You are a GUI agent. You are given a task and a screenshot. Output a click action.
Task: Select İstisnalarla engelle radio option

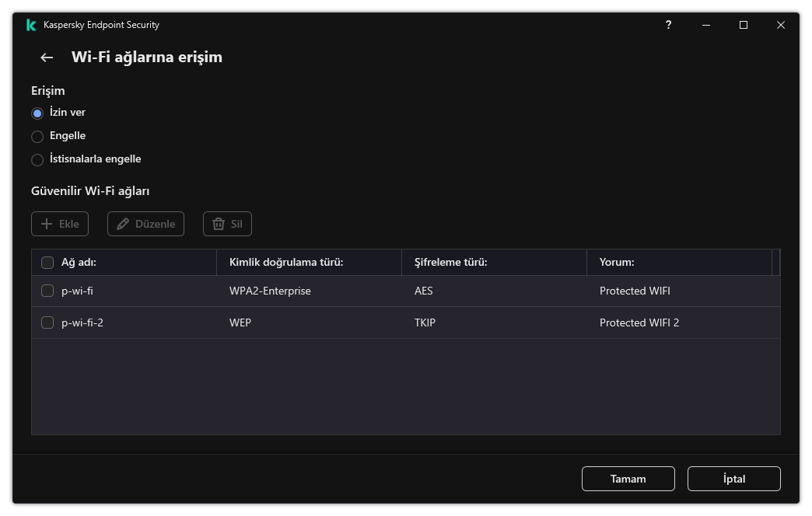coord(37,159)
